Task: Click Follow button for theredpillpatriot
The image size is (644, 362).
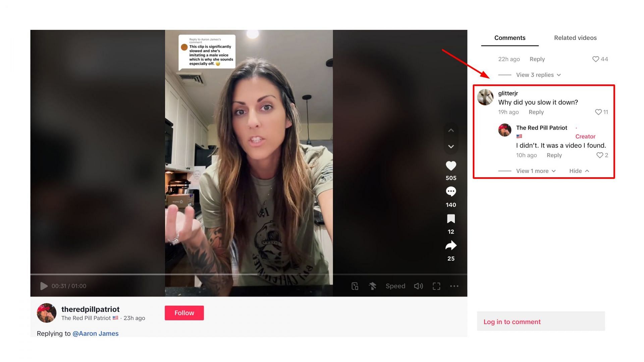Action: (x=184, y=312)
